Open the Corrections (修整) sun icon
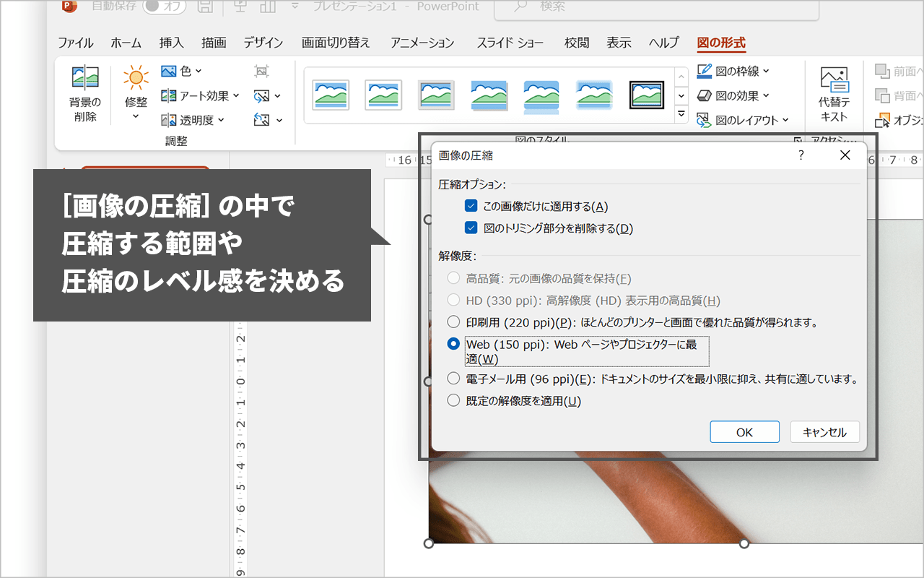 click(x=136, y=79)
